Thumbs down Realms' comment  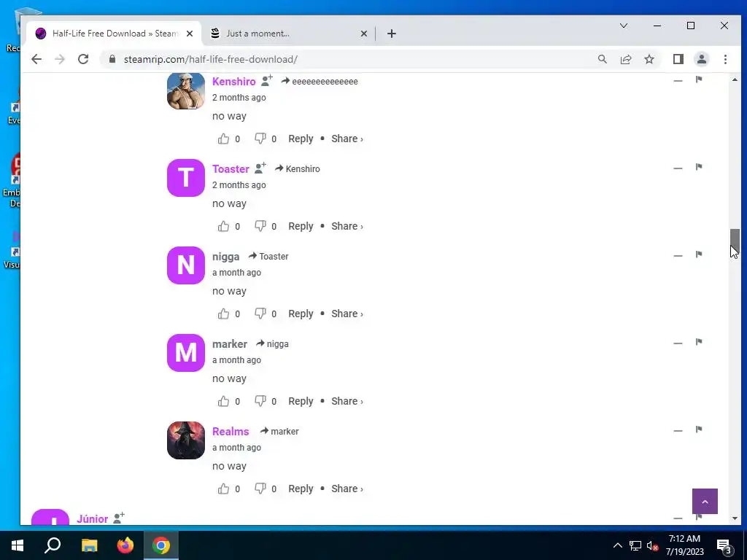(260, 489)
